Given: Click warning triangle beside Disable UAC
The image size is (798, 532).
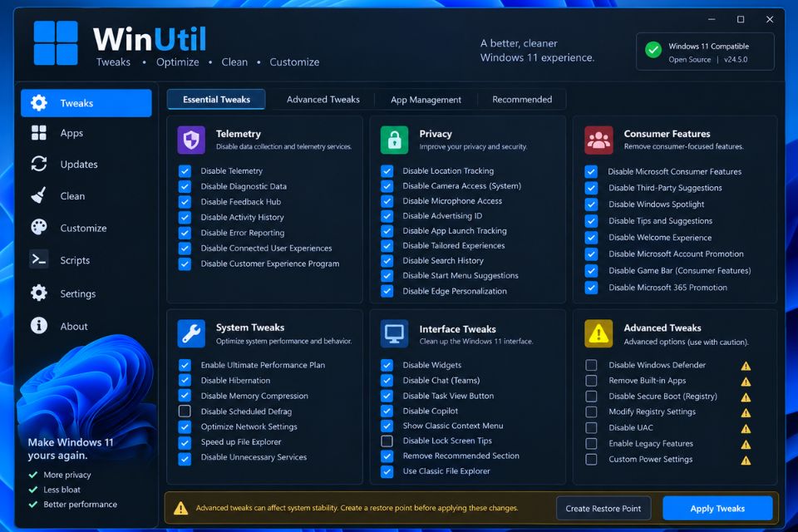Looking at the screenshot, I should pos(746,429).
